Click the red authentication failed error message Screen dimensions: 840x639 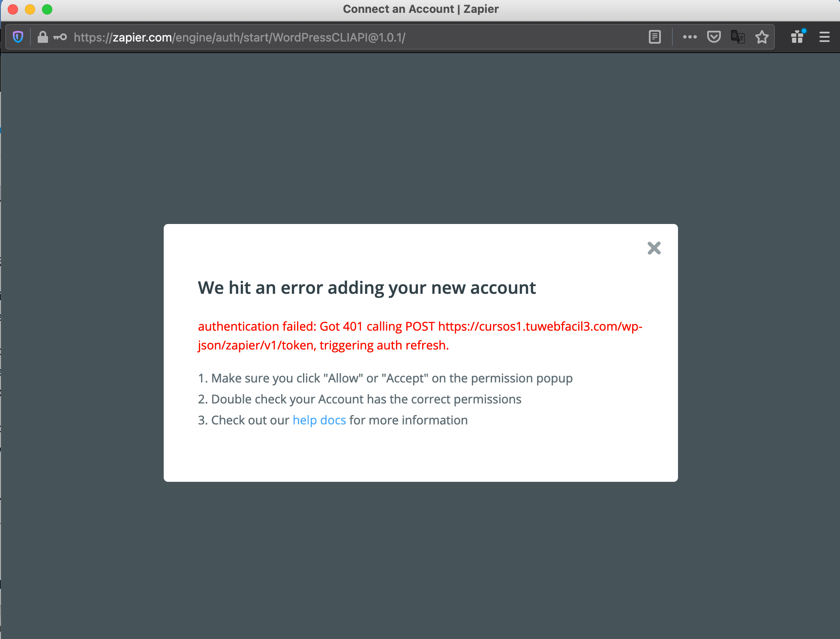tap(420, 336)
